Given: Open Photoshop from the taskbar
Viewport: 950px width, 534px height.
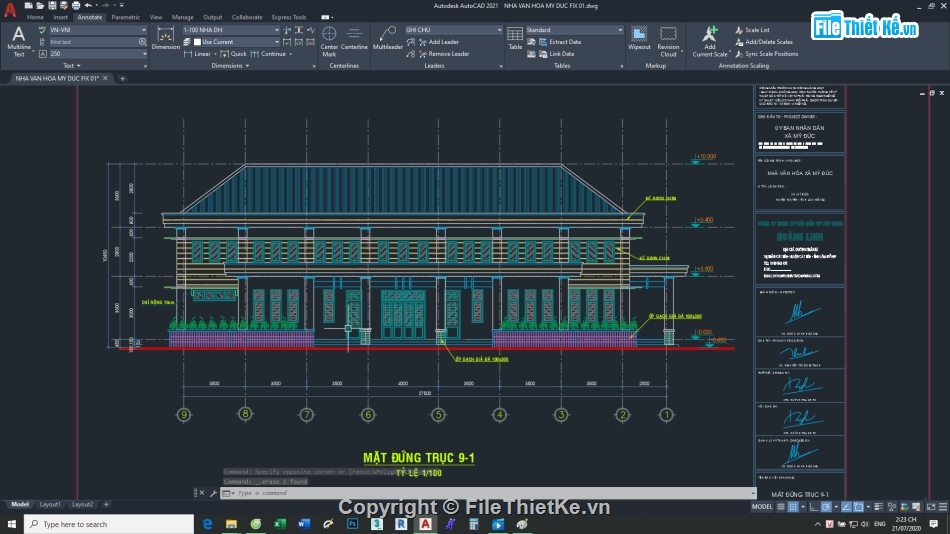Looking at the screenshot, I should click(x=353, y=524).
